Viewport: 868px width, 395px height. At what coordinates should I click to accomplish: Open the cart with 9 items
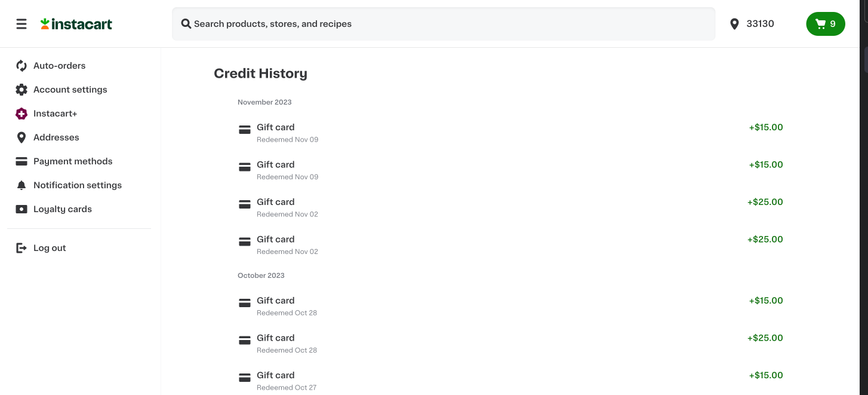[825, 24]
